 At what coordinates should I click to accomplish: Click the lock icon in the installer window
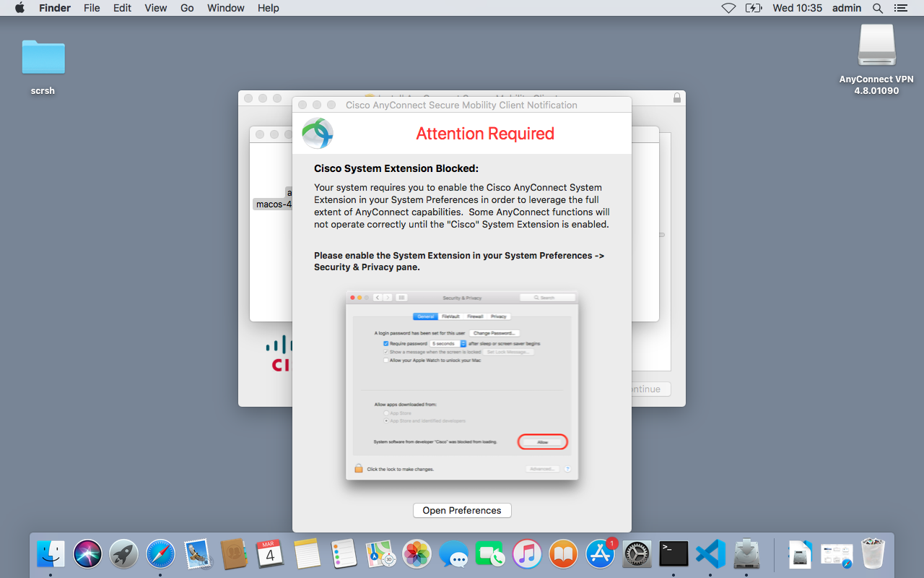tap(676, 98)
